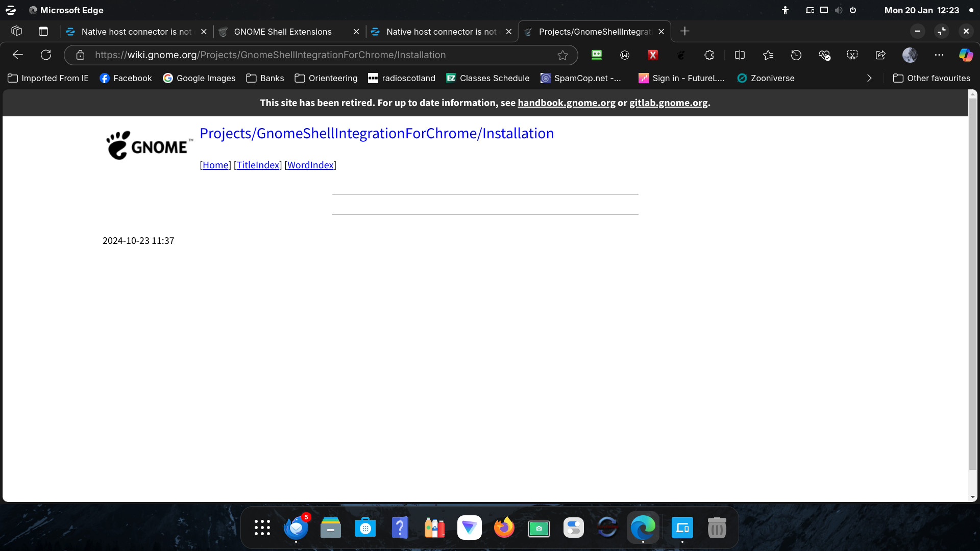The height and width of the screenshot is (551, 980).
Task: Open the Trash in dock
Action: pos(717,528)
